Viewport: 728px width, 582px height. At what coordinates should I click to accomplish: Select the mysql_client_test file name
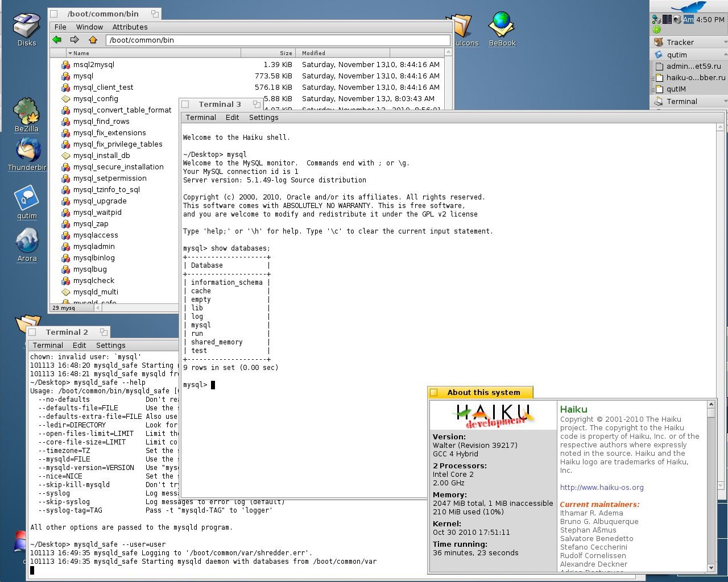[x=103, y=88]
